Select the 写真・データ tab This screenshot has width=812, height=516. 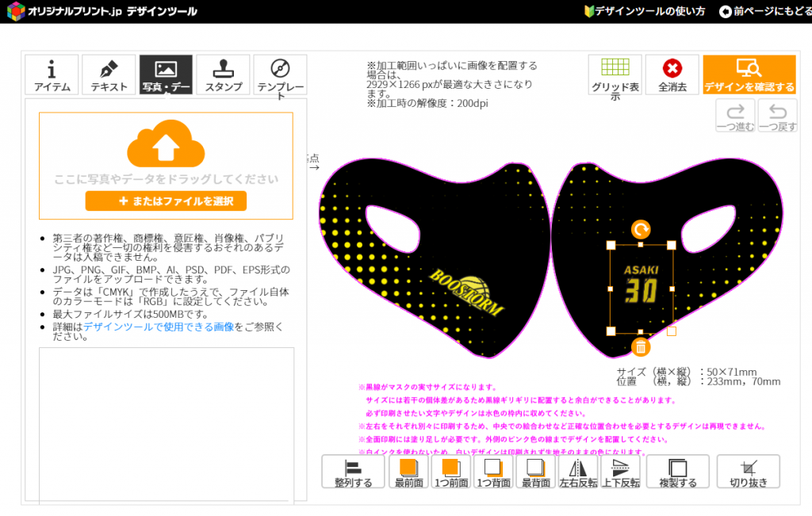[x=166, y=75]
